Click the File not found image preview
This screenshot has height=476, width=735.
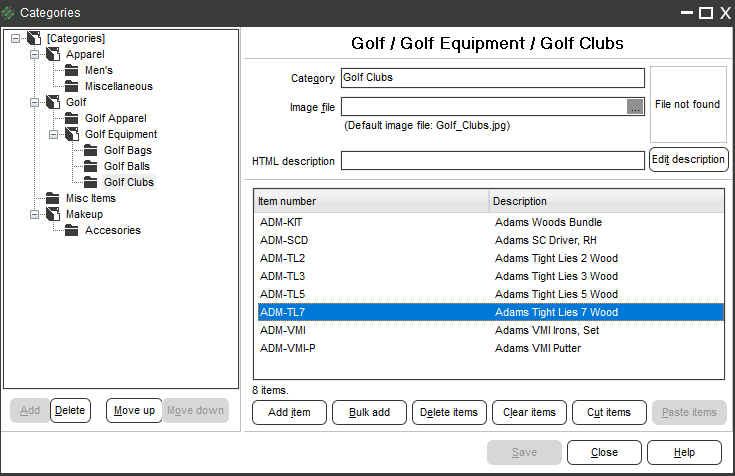tap(688, 105)
